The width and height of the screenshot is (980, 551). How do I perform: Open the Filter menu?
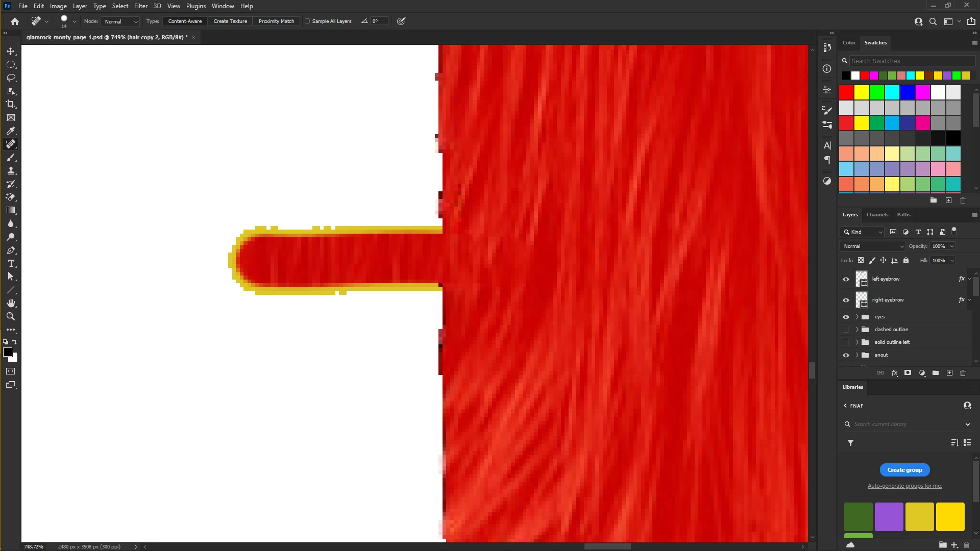[x=141, y=6]
